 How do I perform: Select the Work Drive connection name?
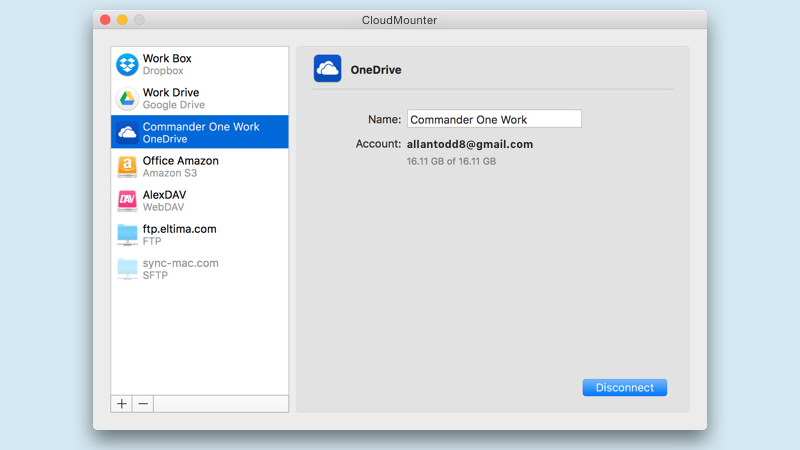[x=171, y=92]
